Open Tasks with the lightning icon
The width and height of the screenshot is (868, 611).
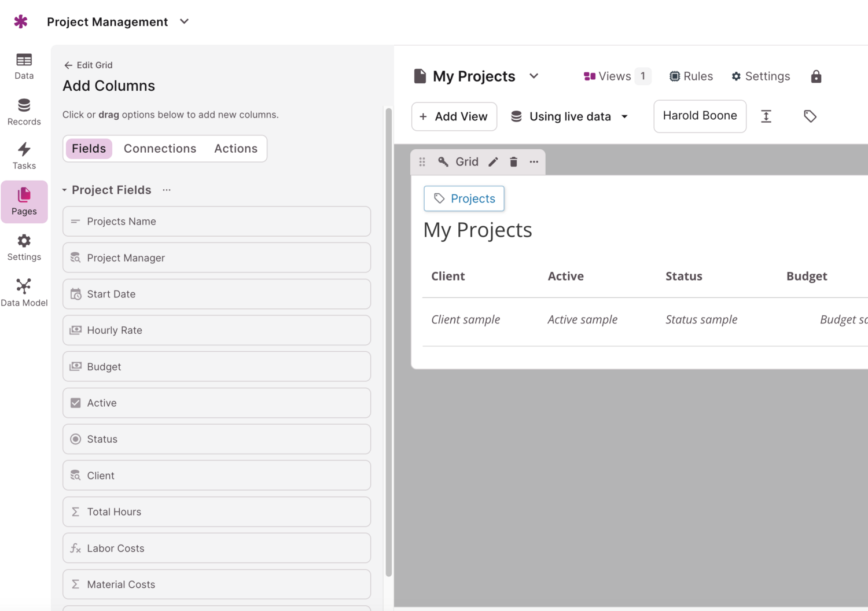(x=24, y=156)
